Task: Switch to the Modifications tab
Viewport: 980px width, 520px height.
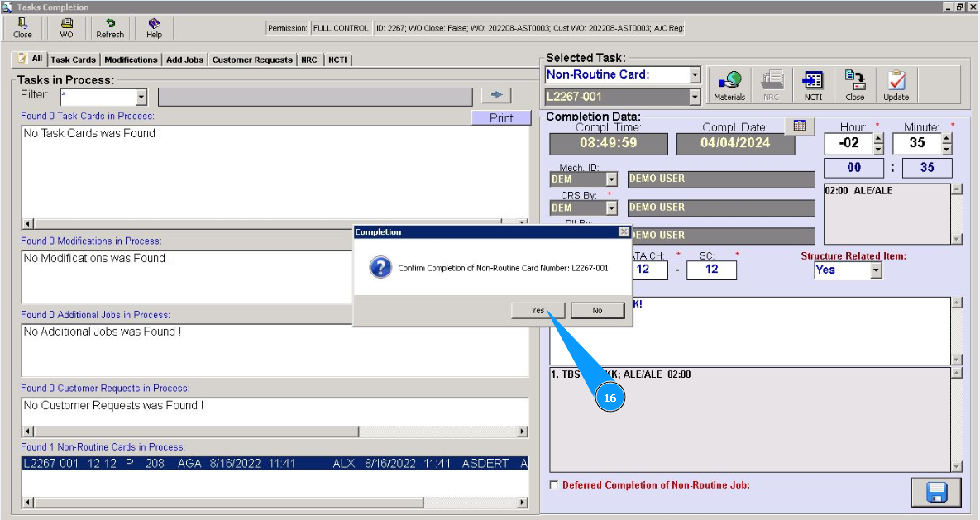Action: [131, 60]
